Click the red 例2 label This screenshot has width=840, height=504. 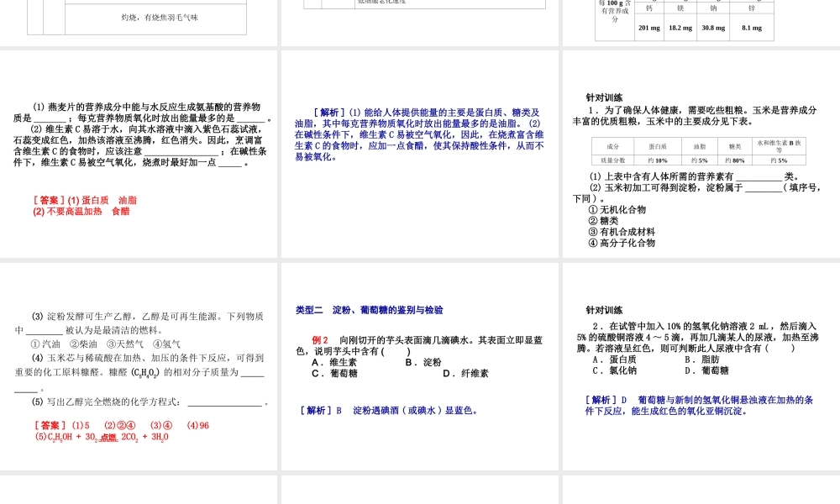(x=320, y=340)
